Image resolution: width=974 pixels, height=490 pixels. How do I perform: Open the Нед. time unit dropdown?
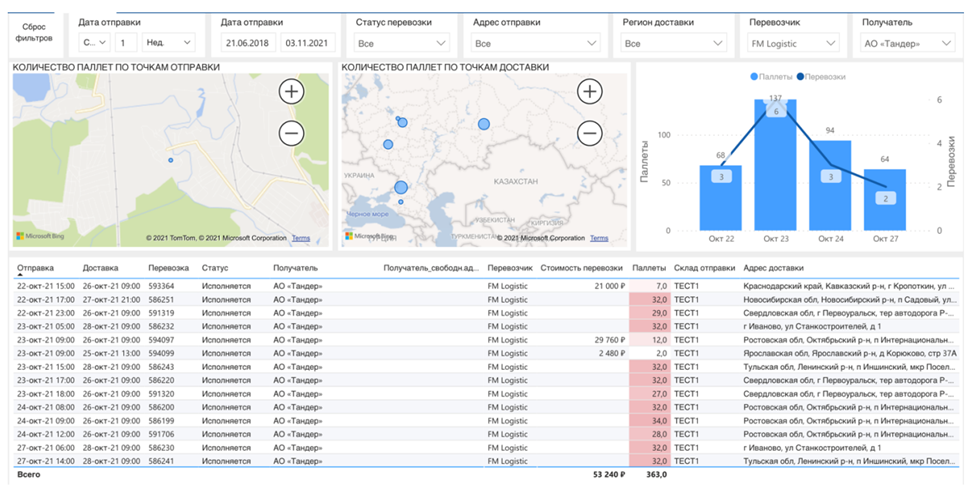pyautogui.click(x=168, y=43)
